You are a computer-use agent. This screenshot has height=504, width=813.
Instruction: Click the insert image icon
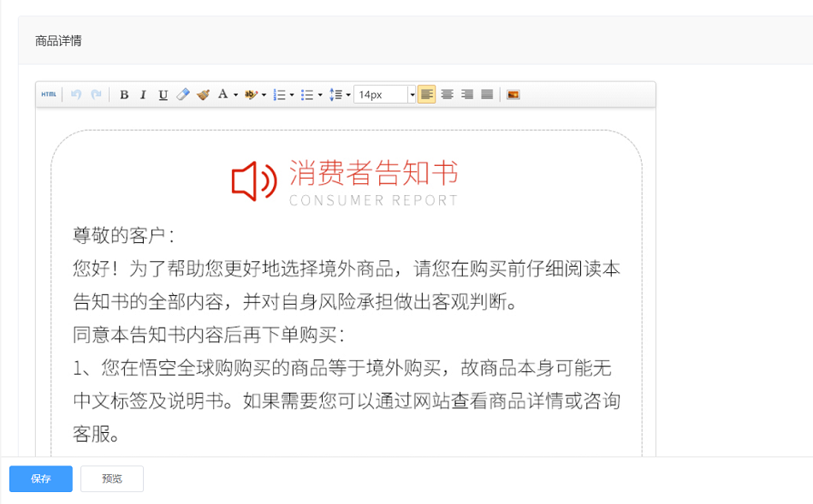(x=513, y=94)
